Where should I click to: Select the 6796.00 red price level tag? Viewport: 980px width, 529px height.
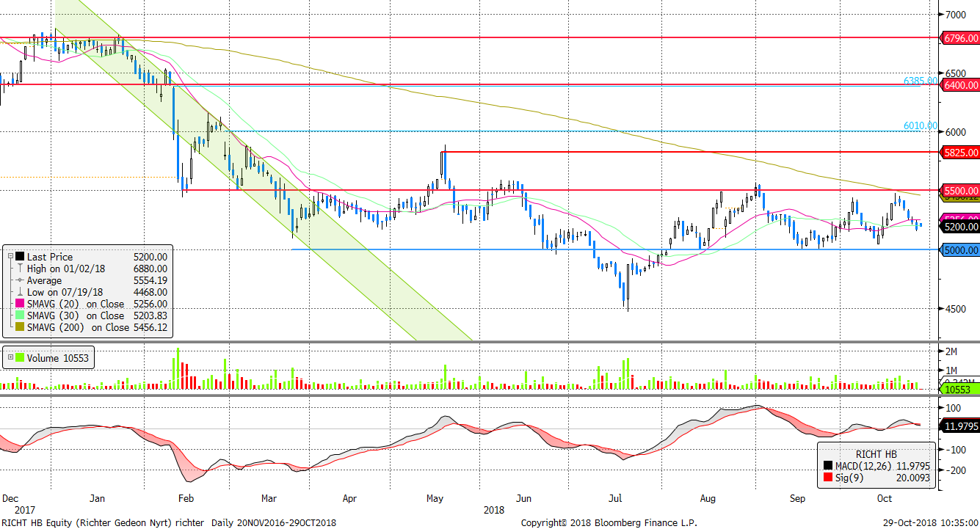pos(960,37)
